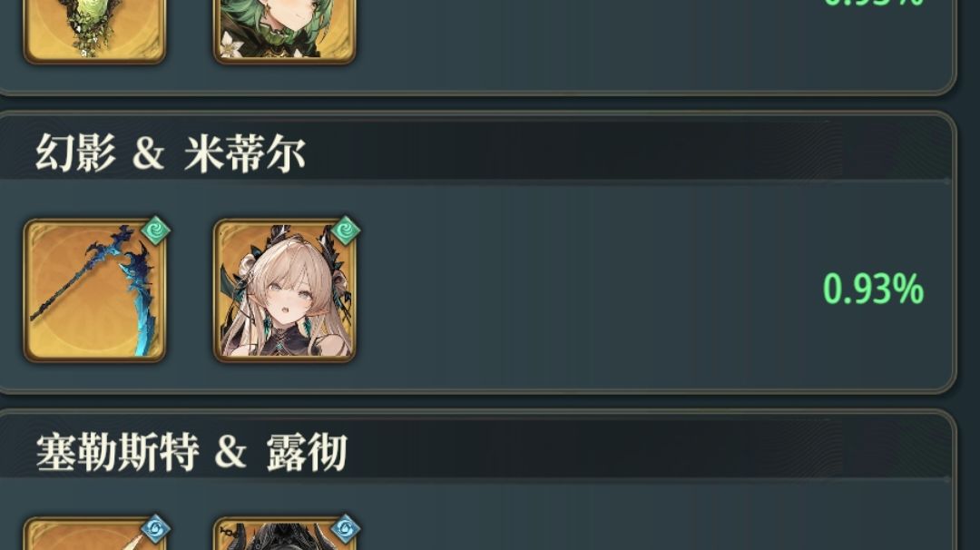This screenshot has height=550, width=980.
Task: Click the ampersand in 幻影 & 米蒂尔 title
Action: click(x=149, y=153)
